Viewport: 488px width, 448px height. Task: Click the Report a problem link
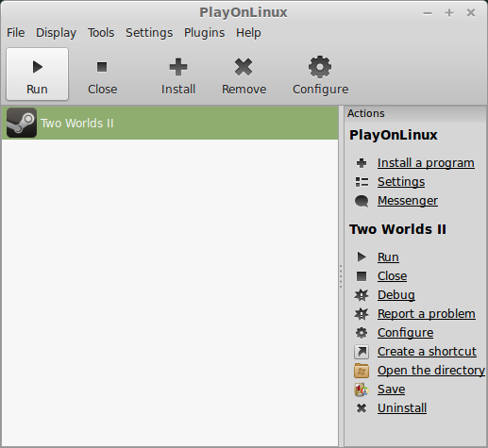point(427,314)
